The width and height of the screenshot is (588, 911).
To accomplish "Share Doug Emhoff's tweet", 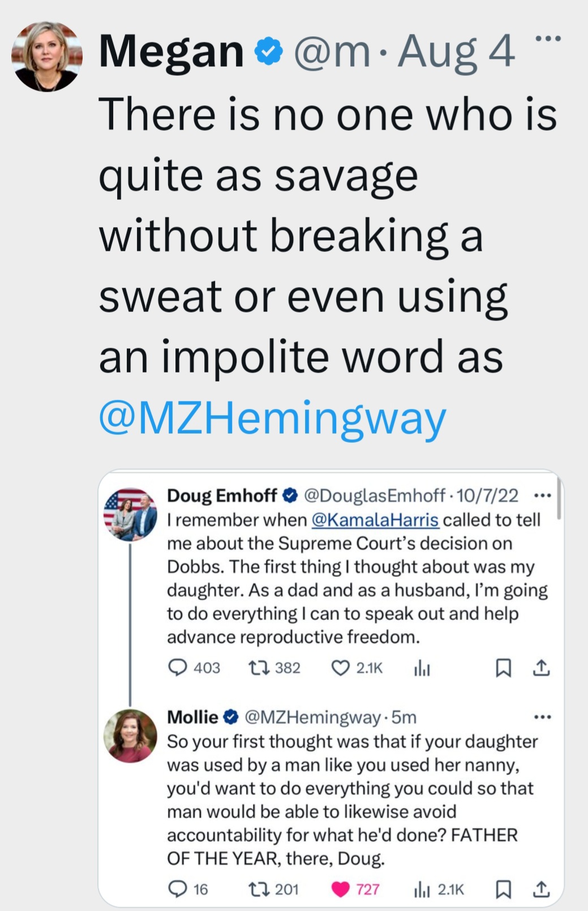I will 542,668.
